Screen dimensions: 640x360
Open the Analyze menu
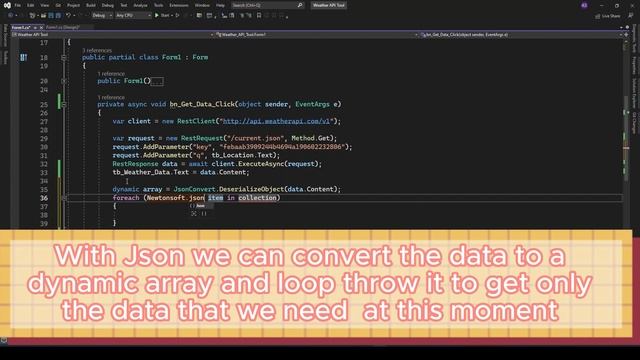(x=140, y=5)
